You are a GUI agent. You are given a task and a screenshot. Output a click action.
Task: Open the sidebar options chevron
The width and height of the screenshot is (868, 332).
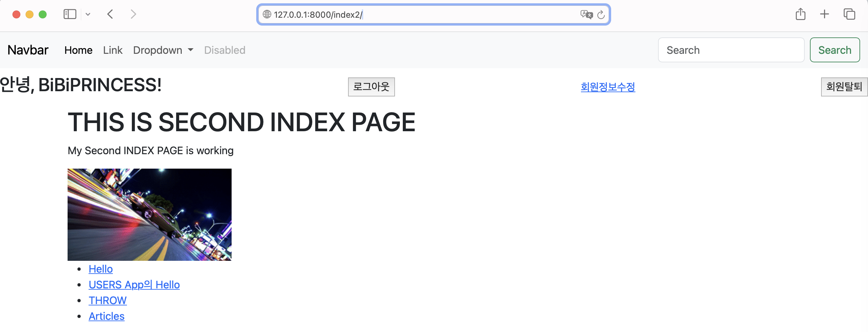coord(88,14)
